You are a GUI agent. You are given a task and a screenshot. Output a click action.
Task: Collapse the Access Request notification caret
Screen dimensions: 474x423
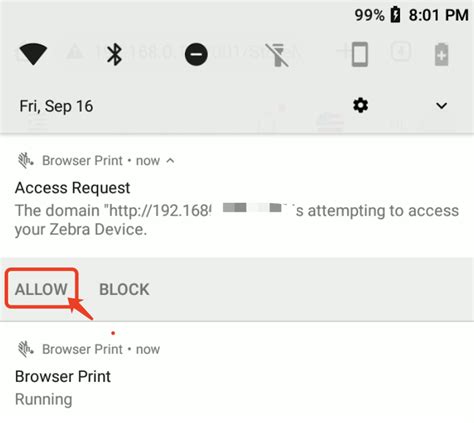tap(170, 161)
